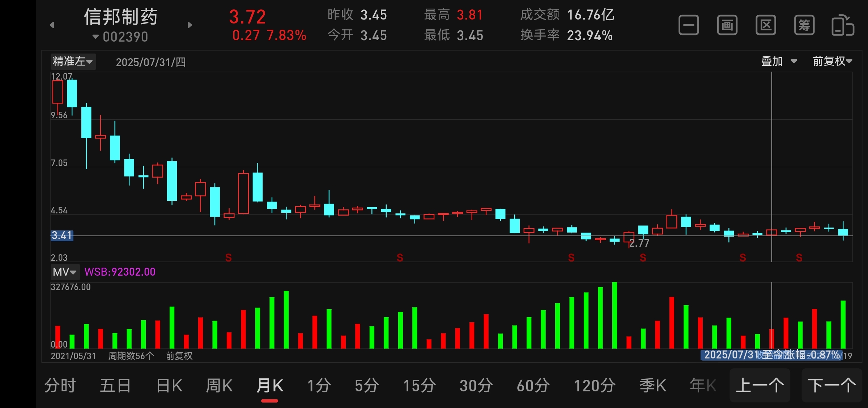The width and height of the screenshot is (868, 408).
Task: Click the screen rotate device icon
Action: pos(843,25)
